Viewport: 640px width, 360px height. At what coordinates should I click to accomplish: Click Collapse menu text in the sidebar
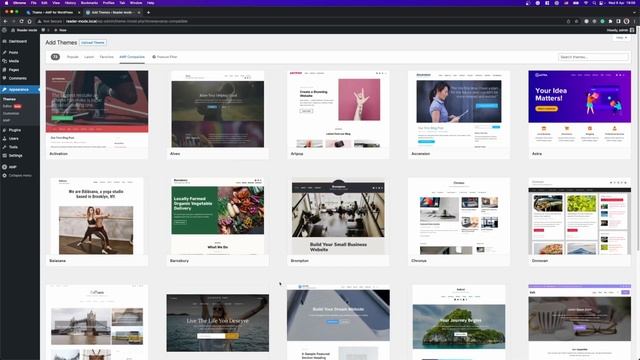coord(20,176)
